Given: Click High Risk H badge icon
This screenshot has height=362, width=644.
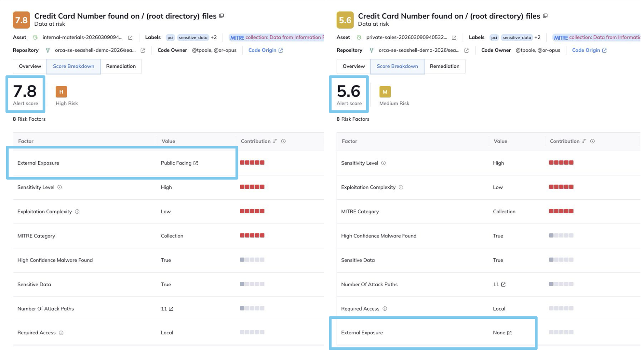Looking at the screenshot, I should 61,92.
